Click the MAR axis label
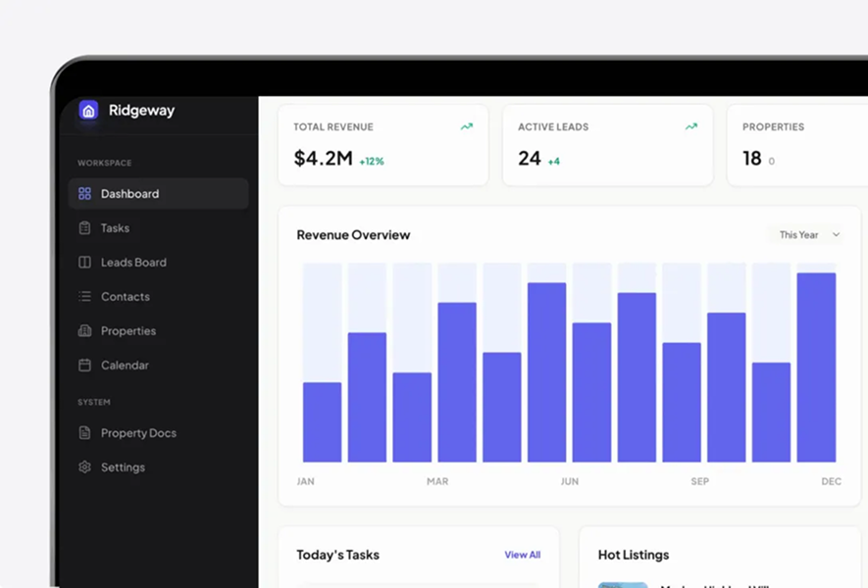Image resolution: width=868 pixels, height=588 pixels. (x=437, y=481)
